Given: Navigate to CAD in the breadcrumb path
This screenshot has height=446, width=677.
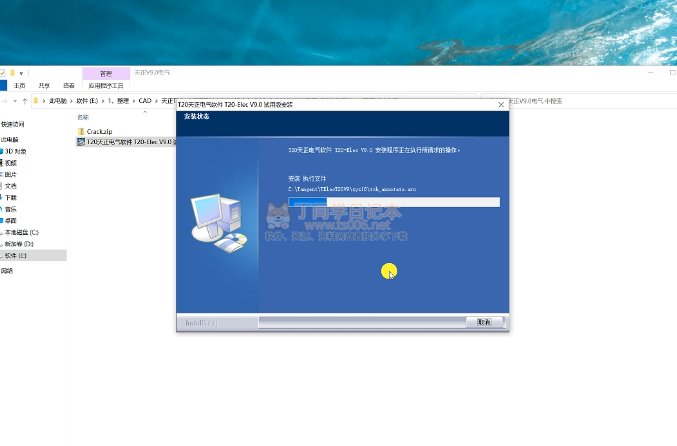Looking at the screenshot, I should [x=145, y=101].
